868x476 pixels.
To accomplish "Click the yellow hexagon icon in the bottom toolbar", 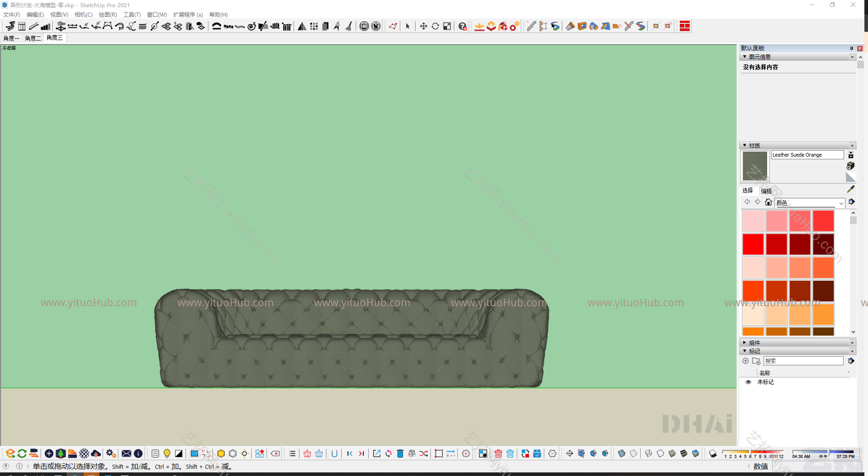I will point(221,453).
